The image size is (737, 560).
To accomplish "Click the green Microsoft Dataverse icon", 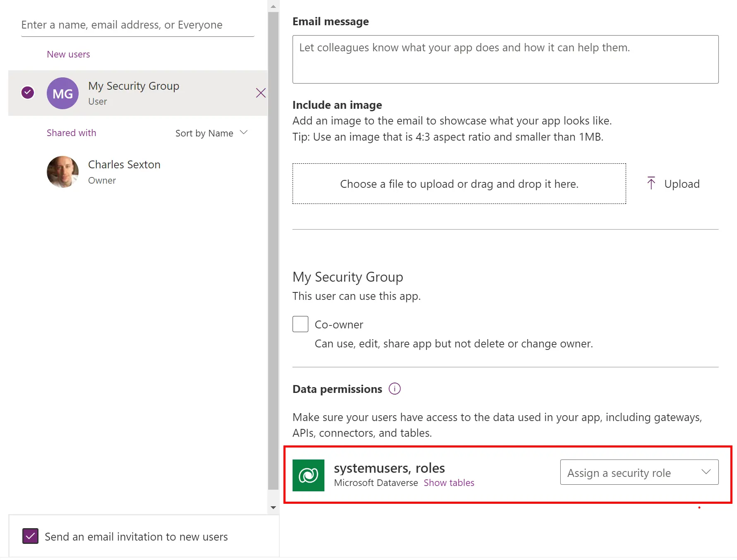I will coord(308,475).
